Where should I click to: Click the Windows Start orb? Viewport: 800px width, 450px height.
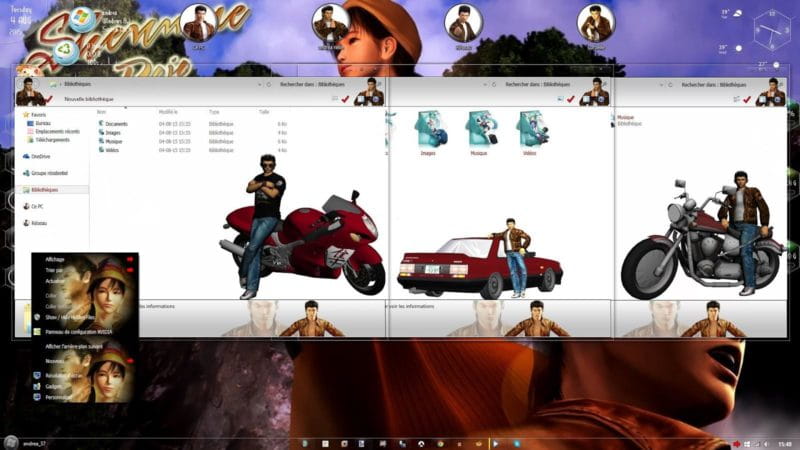click(11, 442)
